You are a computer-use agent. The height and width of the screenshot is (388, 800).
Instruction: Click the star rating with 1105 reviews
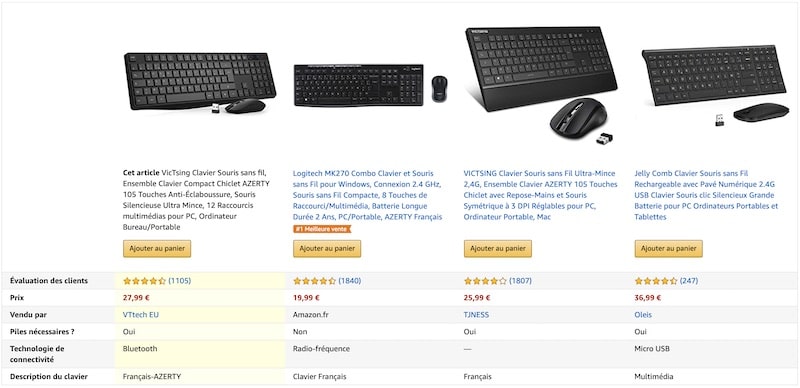click(144, 281)
